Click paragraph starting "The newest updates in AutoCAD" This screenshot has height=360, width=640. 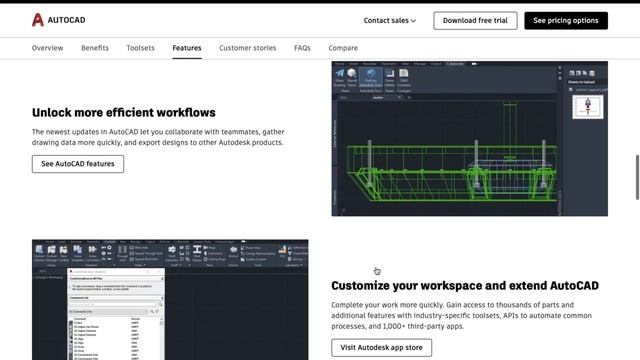(x=158, y=137)
